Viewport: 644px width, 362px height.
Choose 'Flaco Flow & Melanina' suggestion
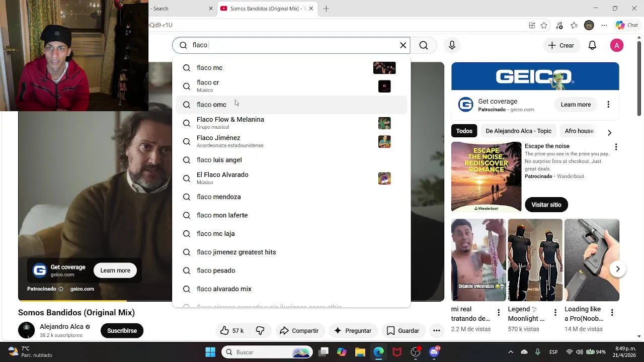291,123
